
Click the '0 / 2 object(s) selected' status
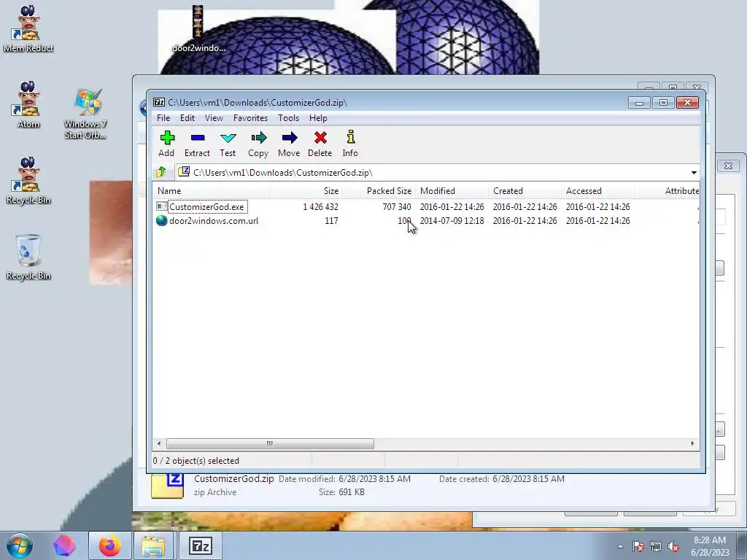coord(196,461)
